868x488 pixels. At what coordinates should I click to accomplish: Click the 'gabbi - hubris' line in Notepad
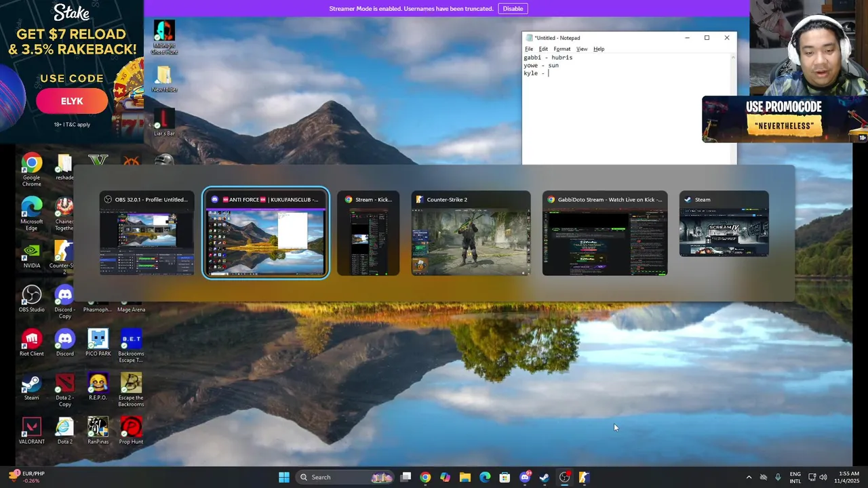(x=548, y=58)
